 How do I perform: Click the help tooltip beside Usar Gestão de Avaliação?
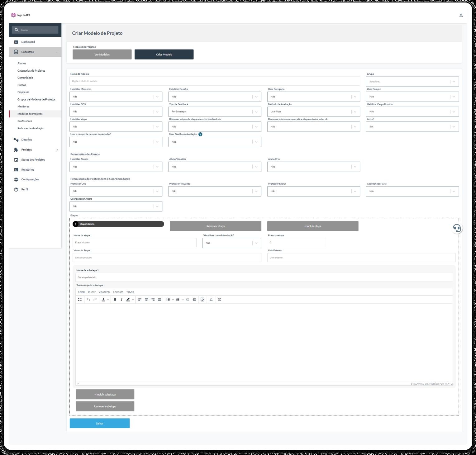click(x=200, y=134)
